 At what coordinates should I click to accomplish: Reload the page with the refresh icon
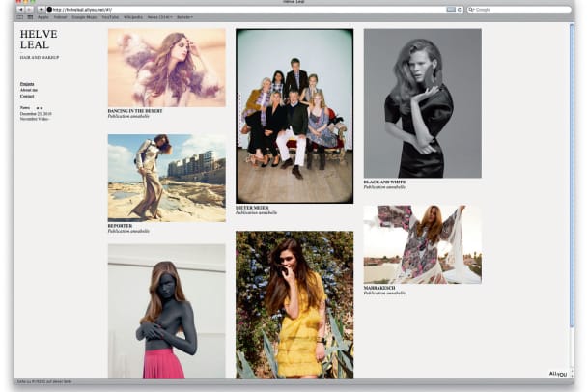460,10
